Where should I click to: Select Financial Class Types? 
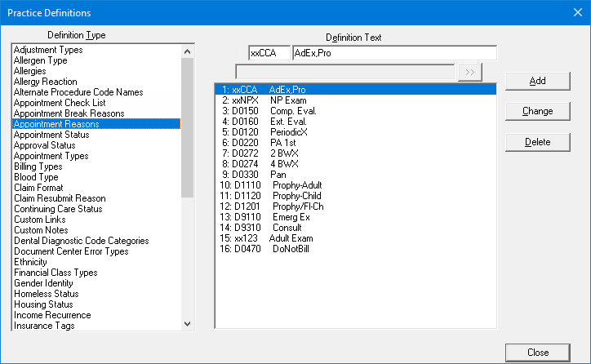click(x=96, y=273)
